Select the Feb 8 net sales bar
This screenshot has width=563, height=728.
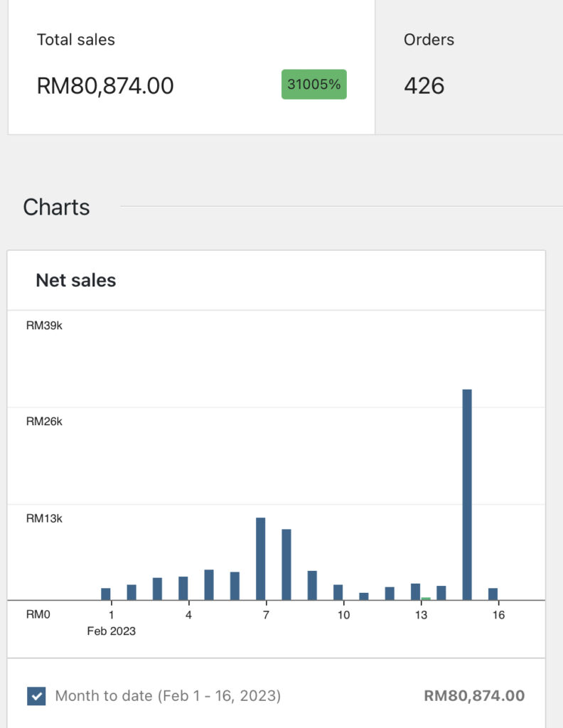286,564
